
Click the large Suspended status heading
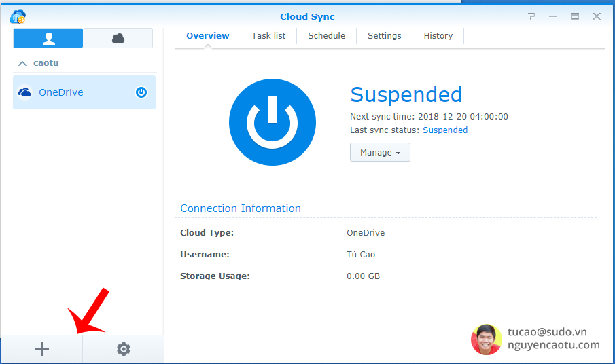pos(406,95)
